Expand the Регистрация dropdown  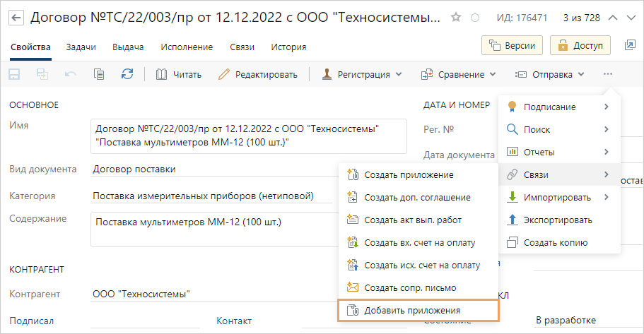click(x=362, y=74)
